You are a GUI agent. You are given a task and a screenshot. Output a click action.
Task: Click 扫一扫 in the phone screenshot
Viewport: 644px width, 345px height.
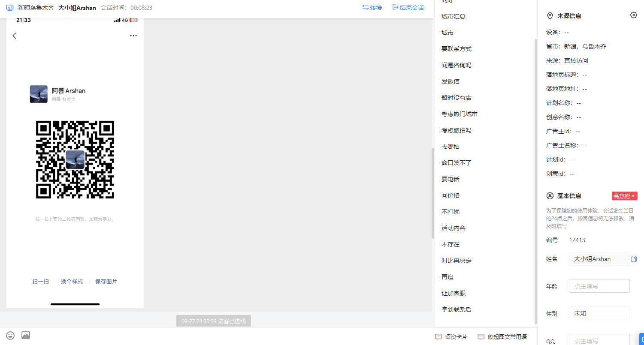[41, 282]
